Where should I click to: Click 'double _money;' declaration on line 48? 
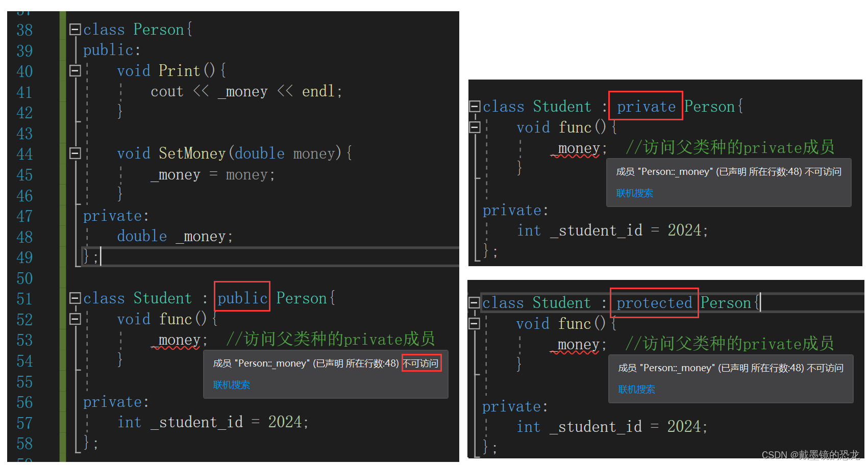coord(175,236)
